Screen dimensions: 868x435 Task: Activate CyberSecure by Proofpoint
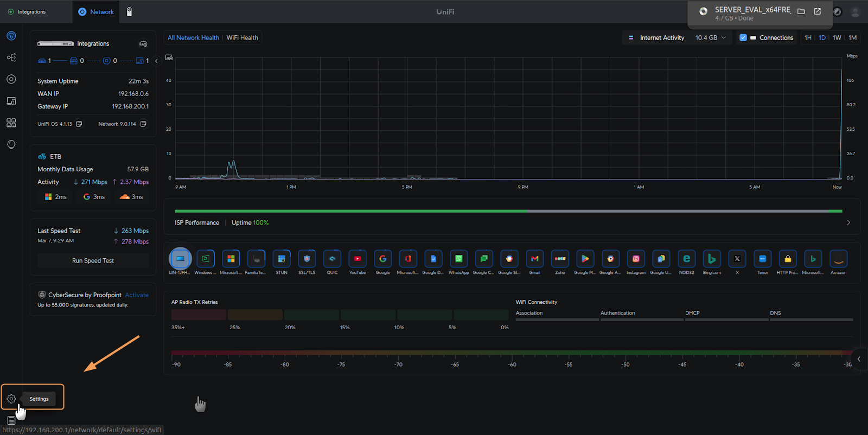[137, 295]
